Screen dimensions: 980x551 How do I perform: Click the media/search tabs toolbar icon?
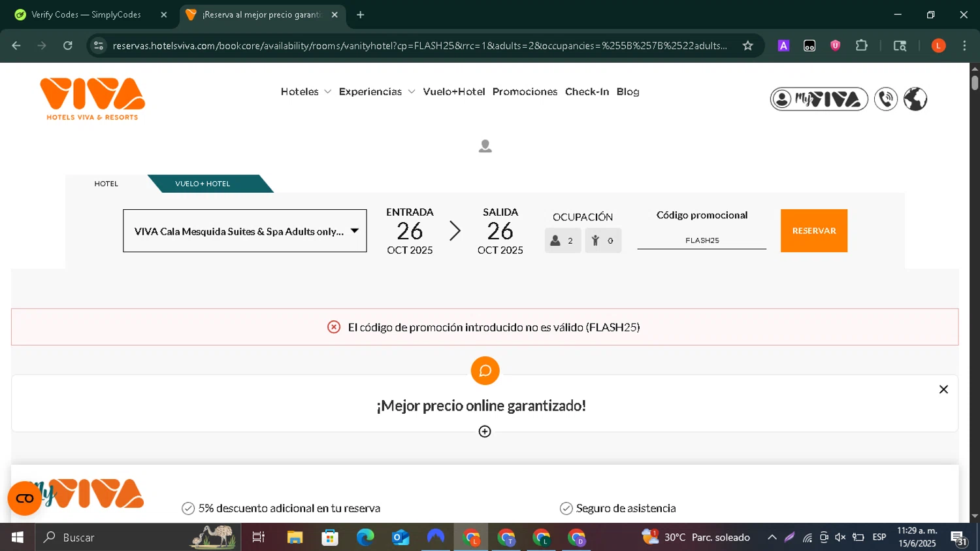click(900, 46)
